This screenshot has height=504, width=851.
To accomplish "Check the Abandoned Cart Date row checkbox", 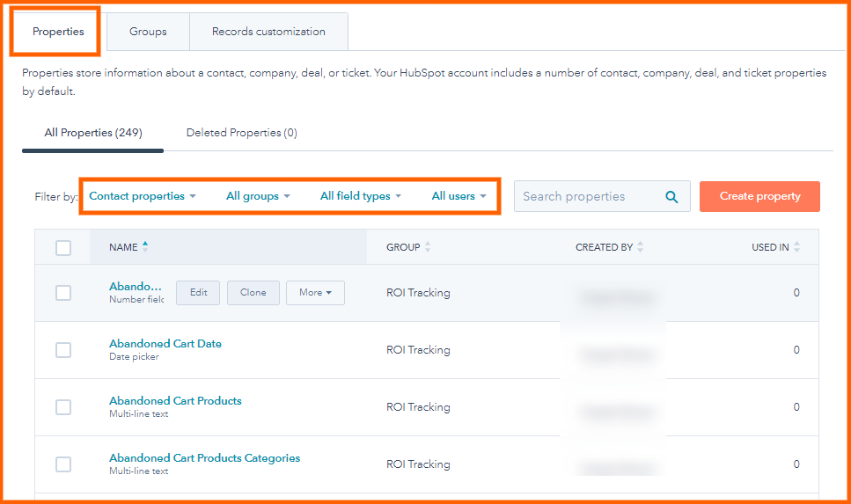I will 63,350.
